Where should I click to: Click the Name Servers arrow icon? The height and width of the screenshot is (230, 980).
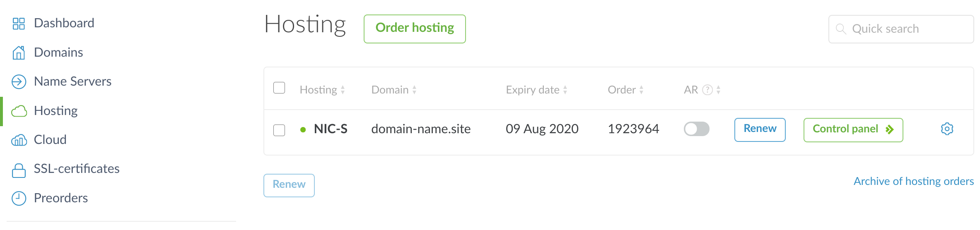click(19, 82)
